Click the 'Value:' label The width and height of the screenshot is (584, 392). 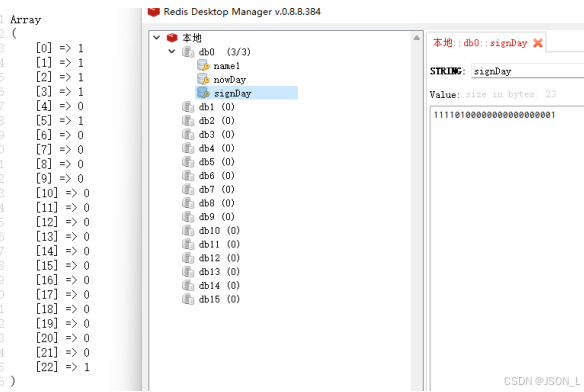pyautogui.click(x=445, y=95)
